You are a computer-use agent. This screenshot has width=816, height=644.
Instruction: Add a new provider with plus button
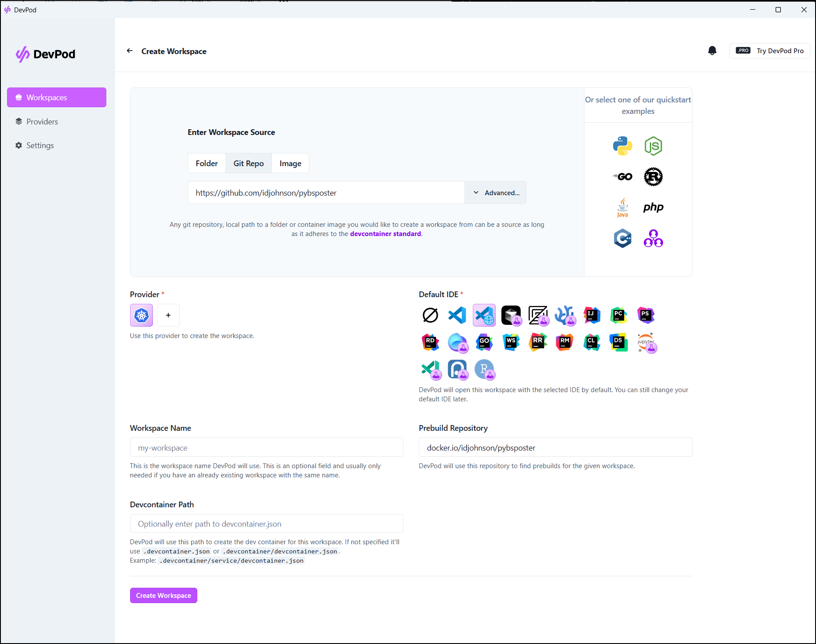[x=168, y=315]
